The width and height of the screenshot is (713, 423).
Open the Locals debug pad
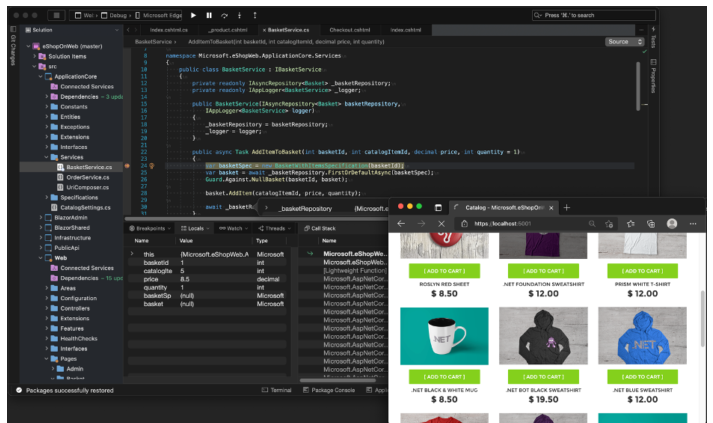196,228
